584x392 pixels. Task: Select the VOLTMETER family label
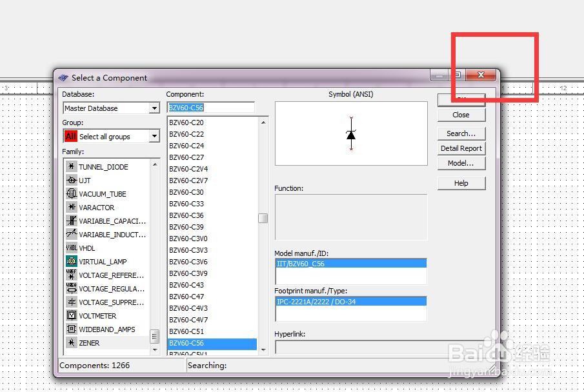tap(97, 316)
